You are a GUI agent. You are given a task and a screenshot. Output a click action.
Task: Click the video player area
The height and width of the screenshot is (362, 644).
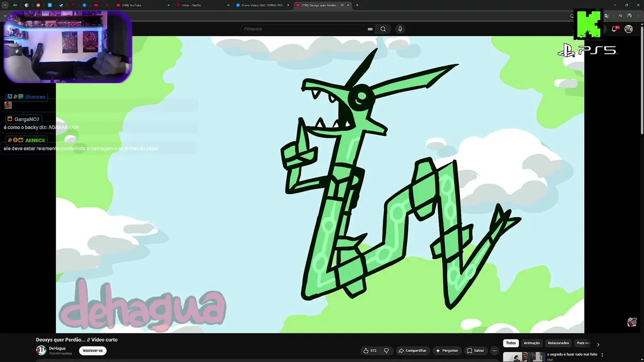(320, 185)
